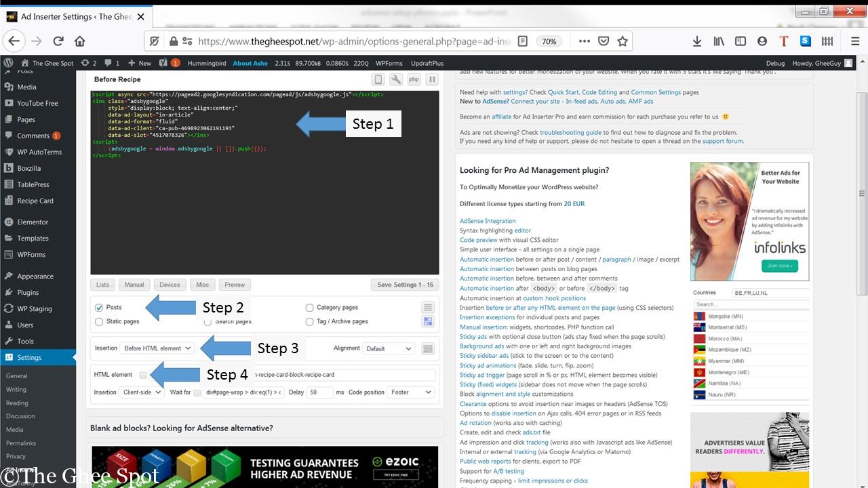Toggle the HTML element picker checkbox
This screenshot has height=488, width=868.
[x=143, y=375]
